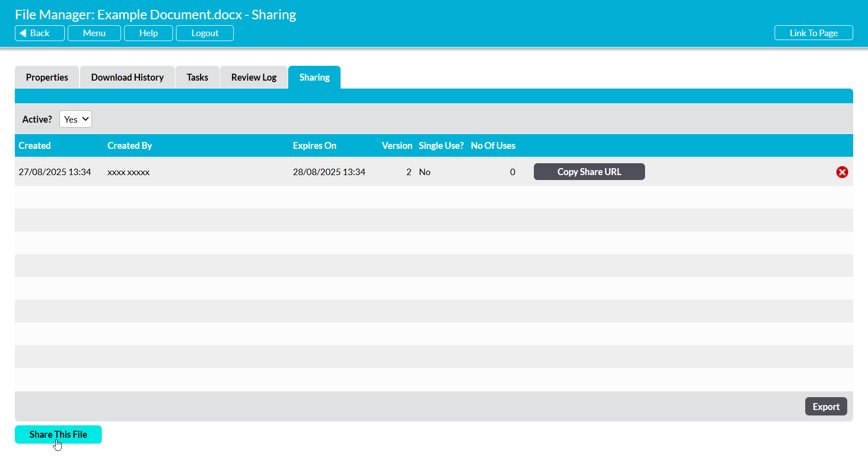Image resolution: width=868 pixels, height=457 pixels.
Task: Sort by Created column header
Action: tap(35, 146)
